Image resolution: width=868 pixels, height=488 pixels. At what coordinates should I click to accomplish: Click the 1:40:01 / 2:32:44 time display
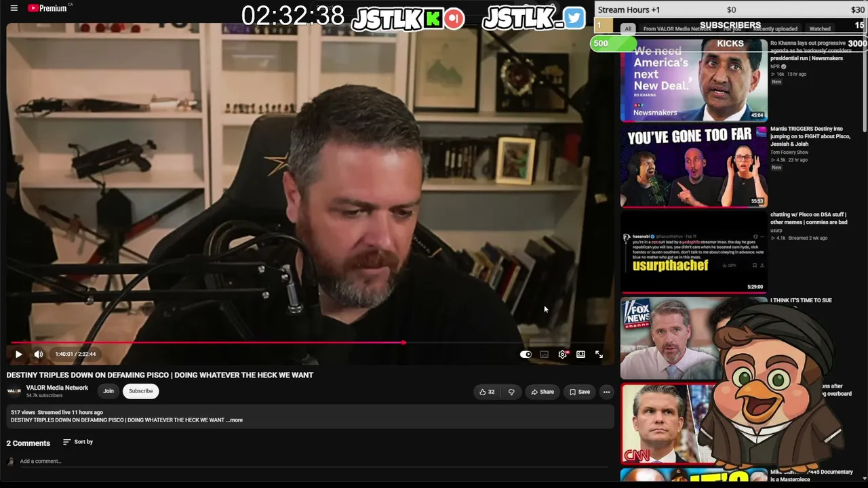[75, 354]
